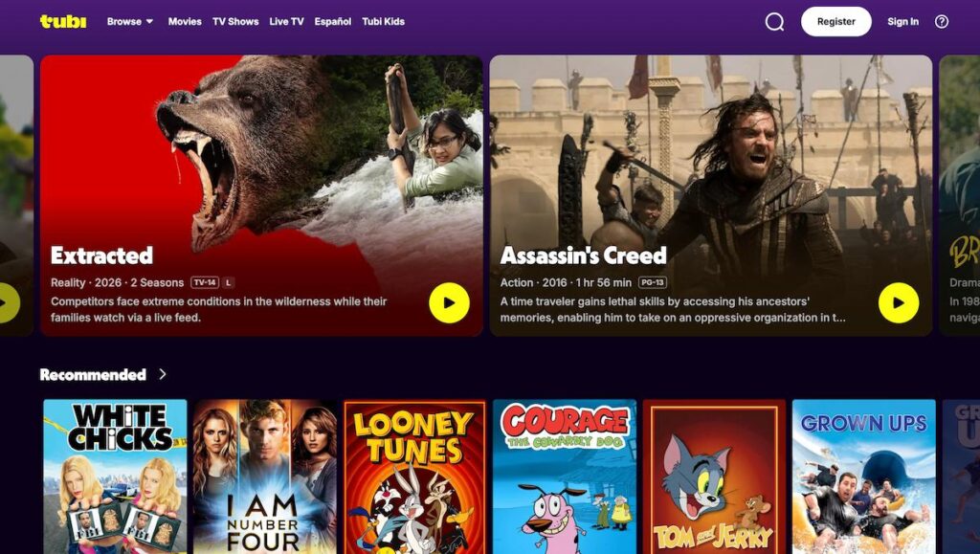Open the Movies menu item
Image resolution: width=980 pixels, height=554 pixels.
click(x=185, y=21)
